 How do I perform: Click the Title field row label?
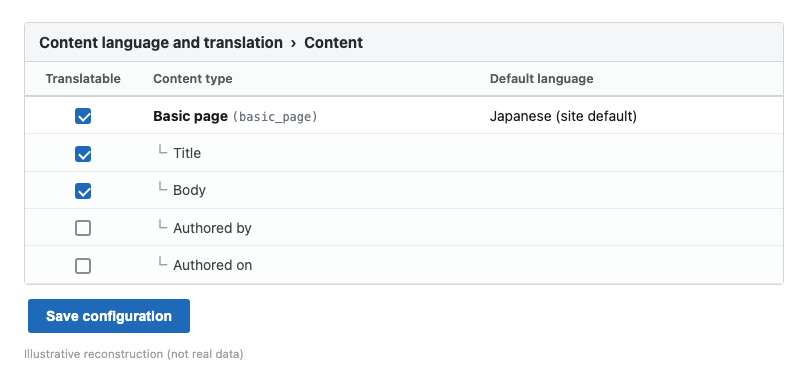tap(187, 154)
